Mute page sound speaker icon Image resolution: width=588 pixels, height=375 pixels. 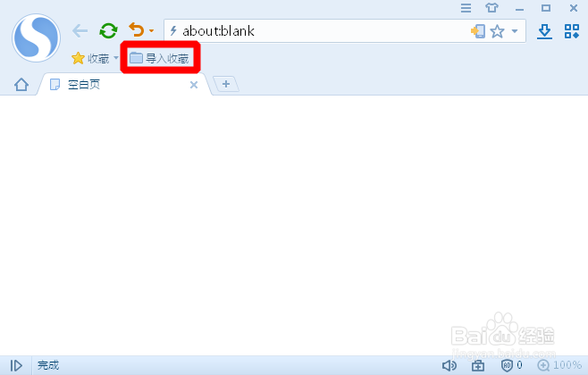pyautogui.click(x=449, y=365)
